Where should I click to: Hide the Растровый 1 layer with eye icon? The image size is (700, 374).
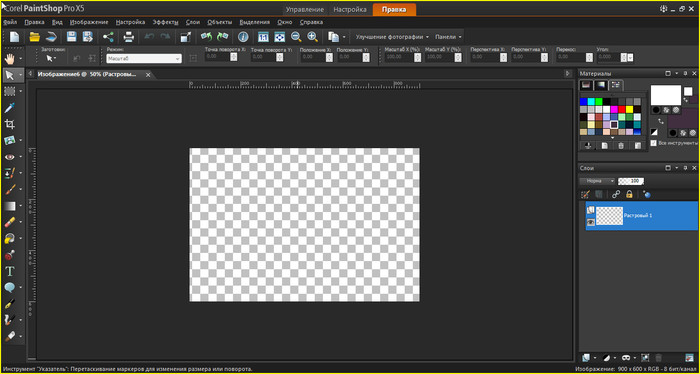(591, 222)
